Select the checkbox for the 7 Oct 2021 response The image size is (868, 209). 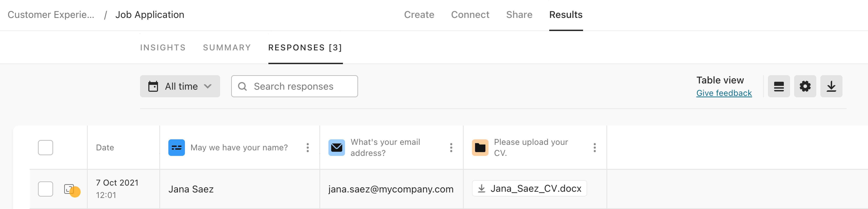46,189
